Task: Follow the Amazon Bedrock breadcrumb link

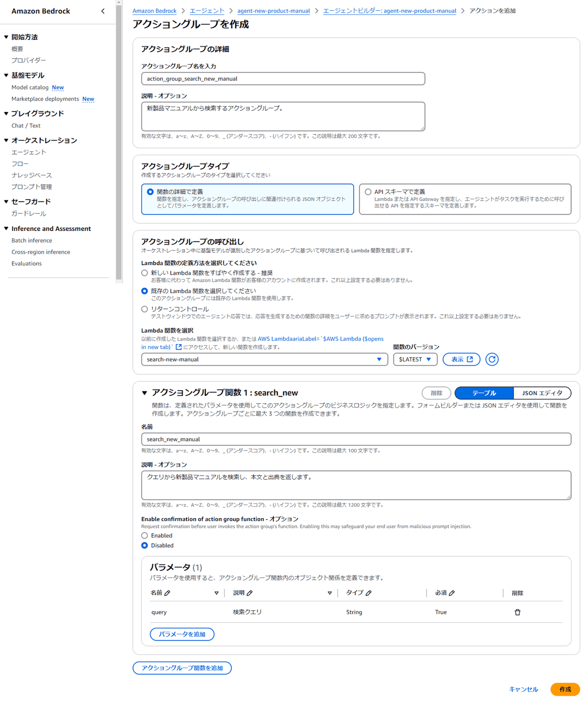Action: point(154,11)
